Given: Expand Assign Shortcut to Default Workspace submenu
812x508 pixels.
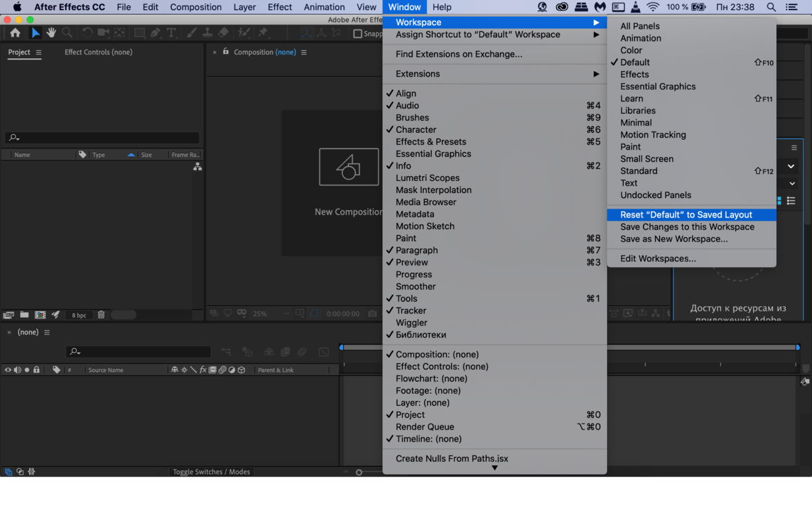Looking at the screenshot, I should pos(495,35).
